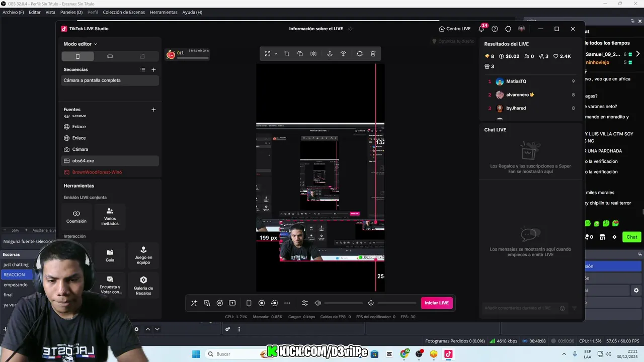Open Centro LIVE in the title bar

tap(454, 29)
